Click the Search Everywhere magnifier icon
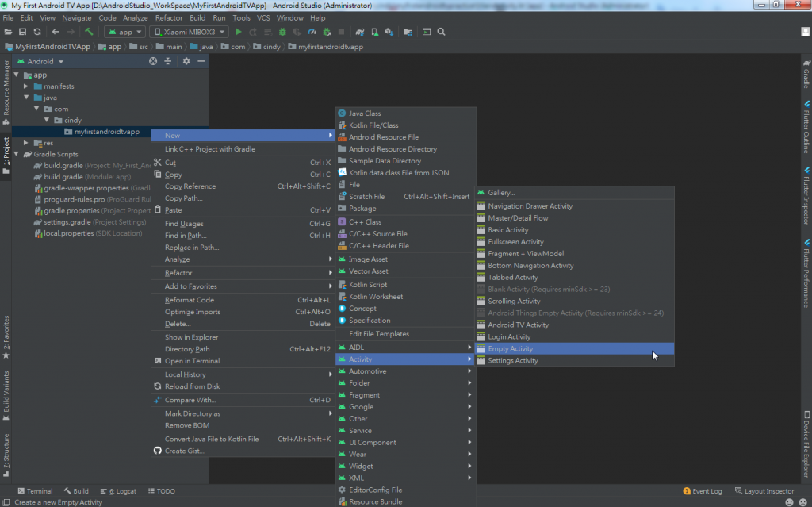This screenshot has height=507, width=812. click(x=441, y=32)
